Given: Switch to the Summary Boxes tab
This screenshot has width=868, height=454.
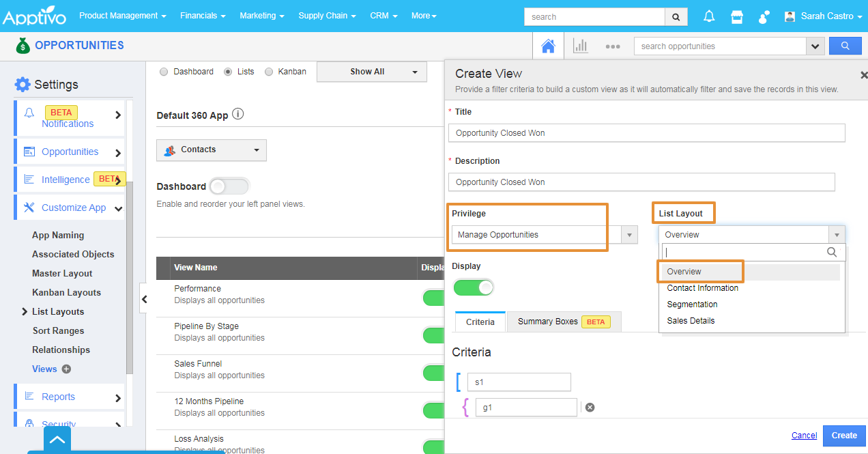Looking at the screenshot, I should 563,322.
